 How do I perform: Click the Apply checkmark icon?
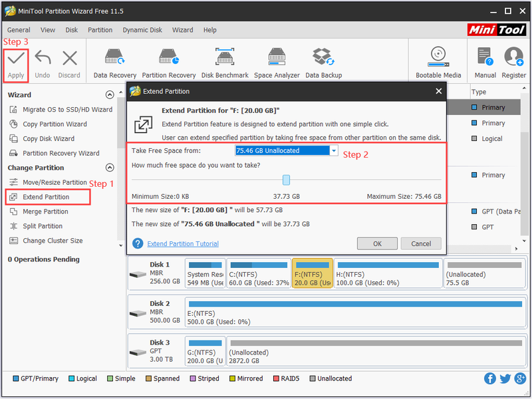(x=16, y=59)
